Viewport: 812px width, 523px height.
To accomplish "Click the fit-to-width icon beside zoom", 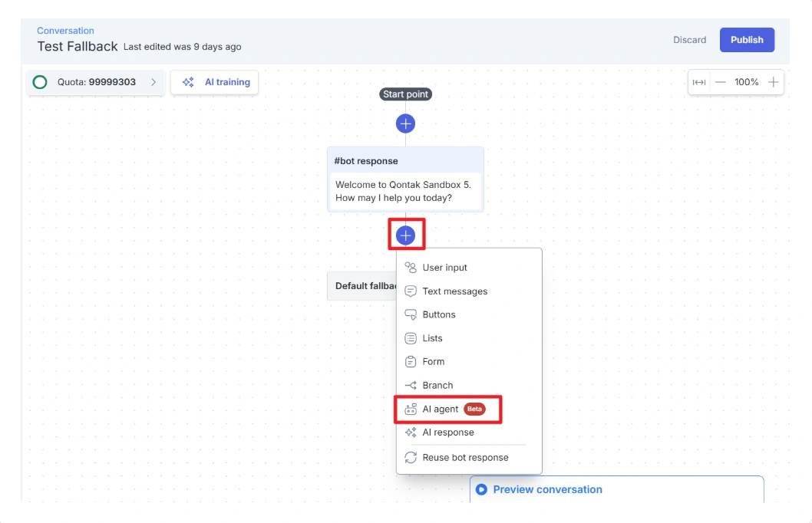I will 699,82.
